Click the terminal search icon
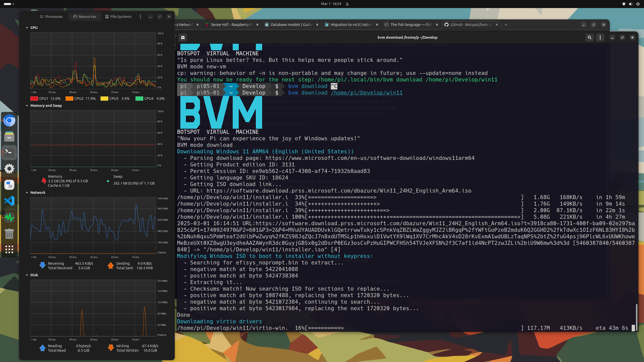Screen dimensions: 644x362 pos(589,37)
